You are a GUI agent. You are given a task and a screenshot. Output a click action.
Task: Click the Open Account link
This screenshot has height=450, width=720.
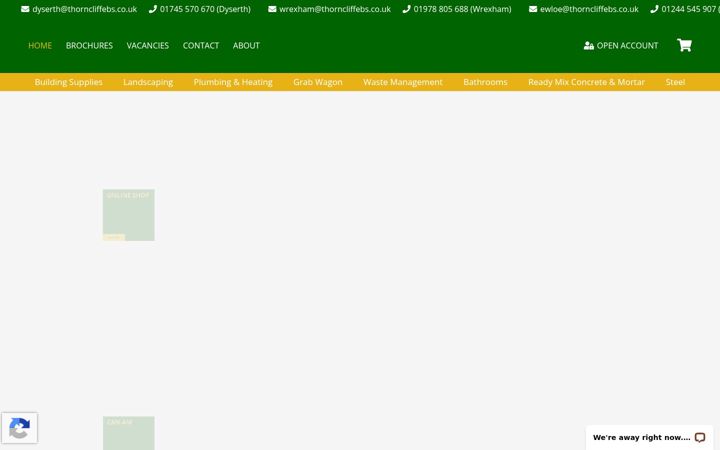621,45
